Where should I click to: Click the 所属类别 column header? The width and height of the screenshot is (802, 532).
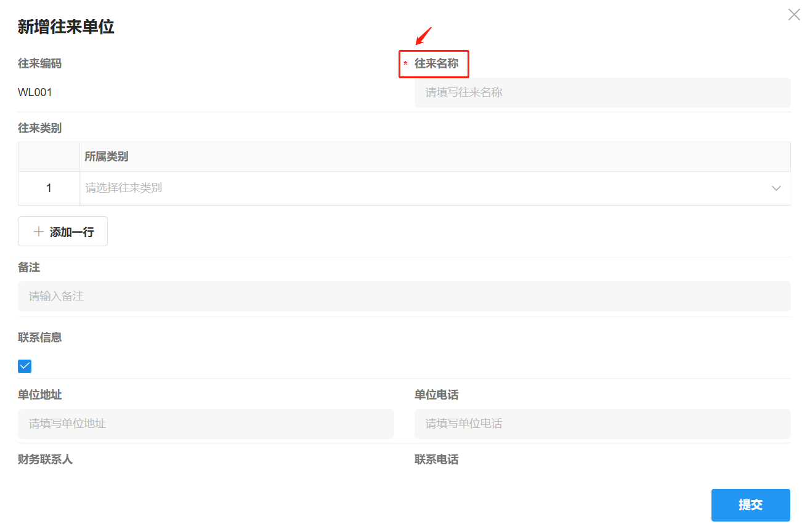point(106,156)
